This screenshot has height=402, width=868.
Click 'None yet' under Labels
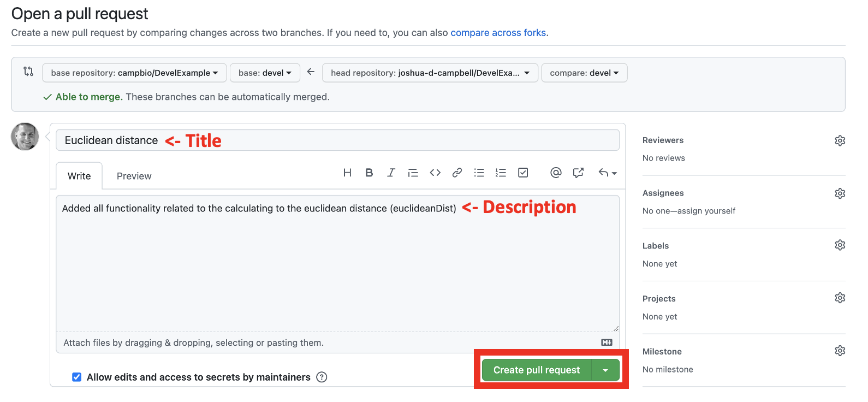[x=659, y=264]
